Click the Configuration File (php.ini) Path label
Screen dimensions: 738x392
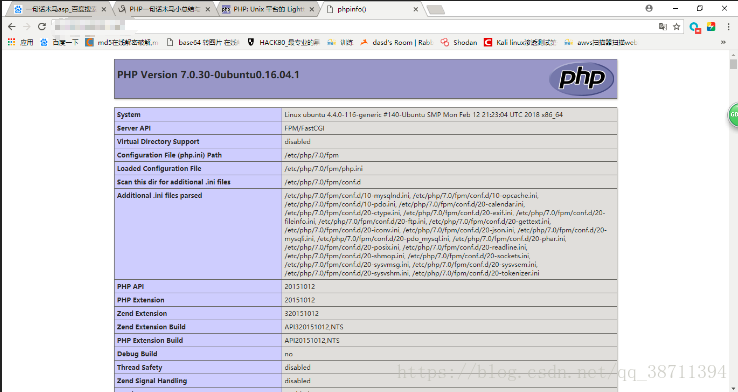[x=169, y=155]
